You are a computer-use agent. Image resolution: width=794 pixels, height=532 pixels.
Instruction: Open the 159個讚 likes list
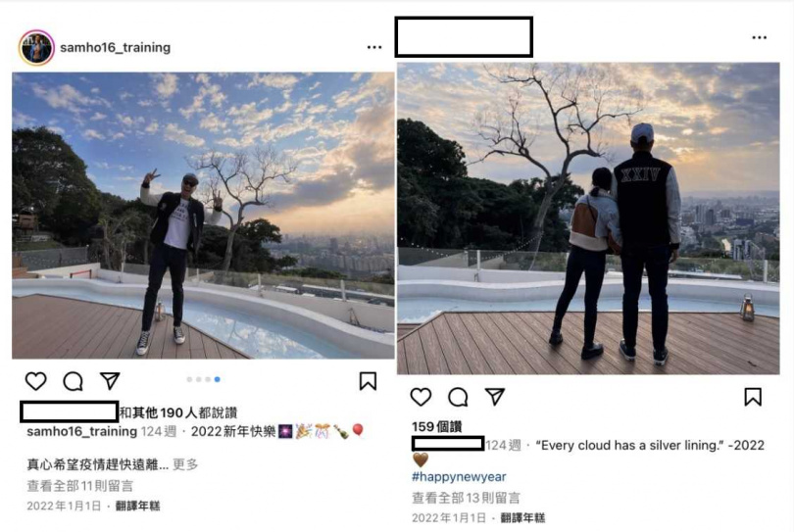pyautogui.click(x=436, y=427)
